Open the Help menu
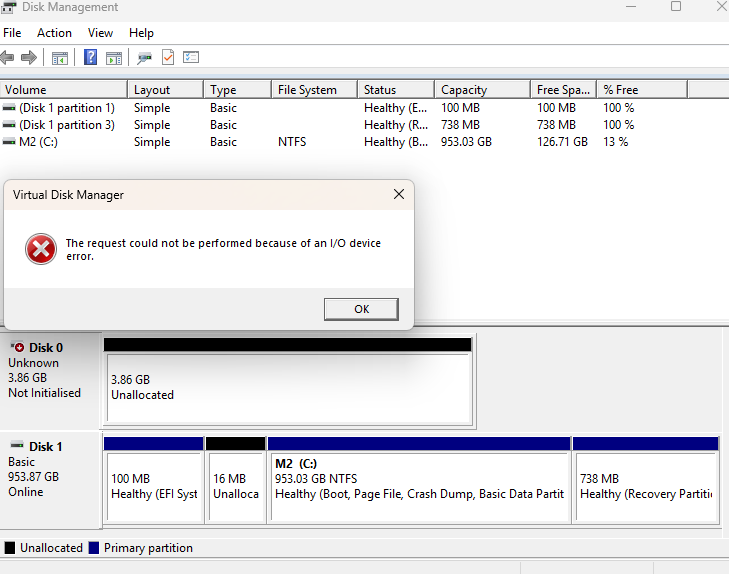 [141, 33]
